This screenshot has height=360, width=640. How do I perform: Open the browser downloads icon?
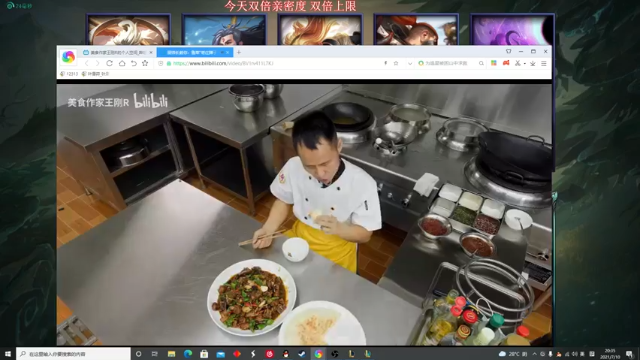pos(533,63)
